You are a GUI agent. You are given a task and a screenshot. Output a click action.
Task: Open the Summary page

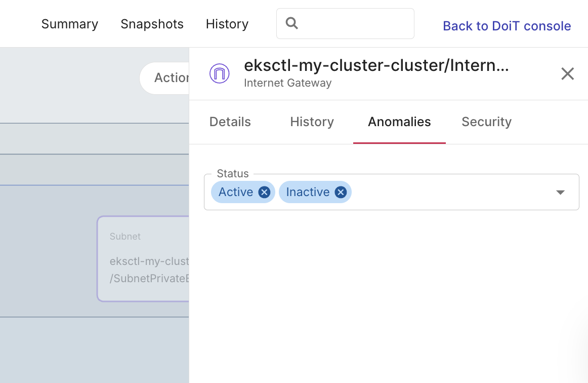[70, 24]
